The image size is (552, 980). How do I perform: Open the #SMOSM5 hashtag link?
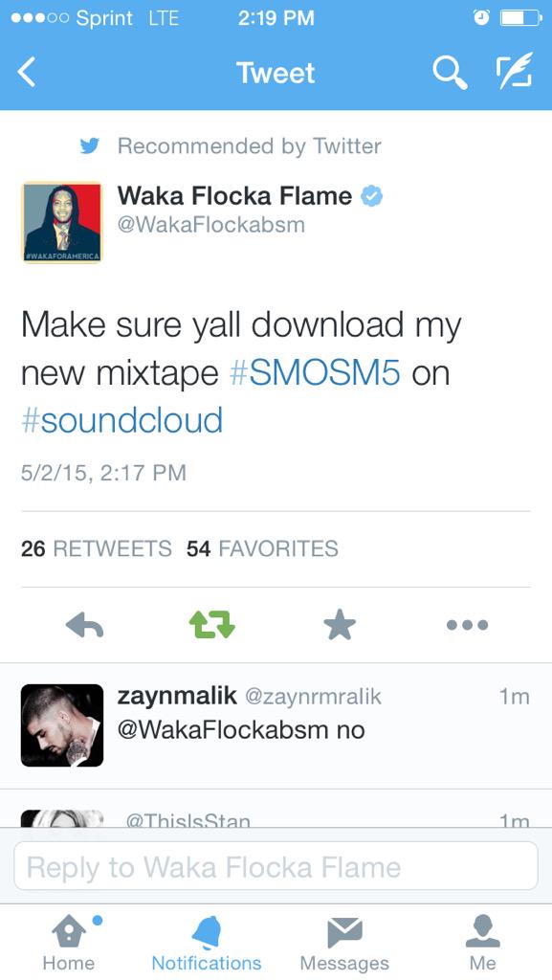[x=315, y=373]
